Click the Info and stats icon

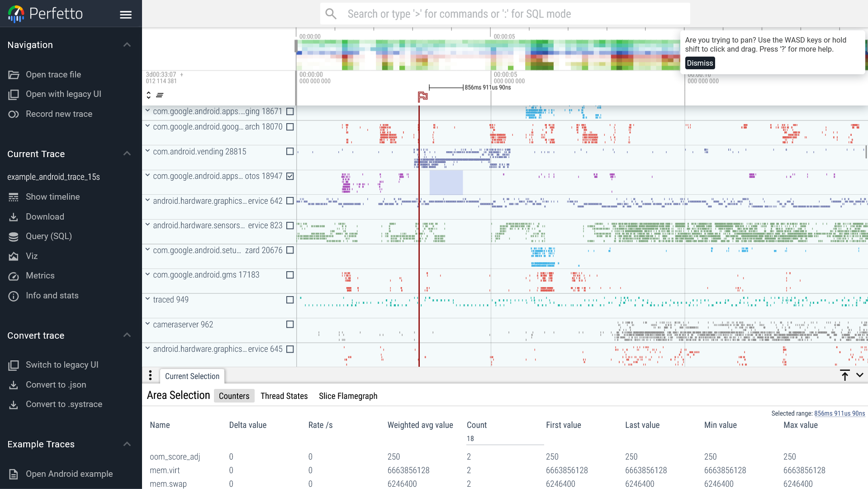(x=14, y=296)
